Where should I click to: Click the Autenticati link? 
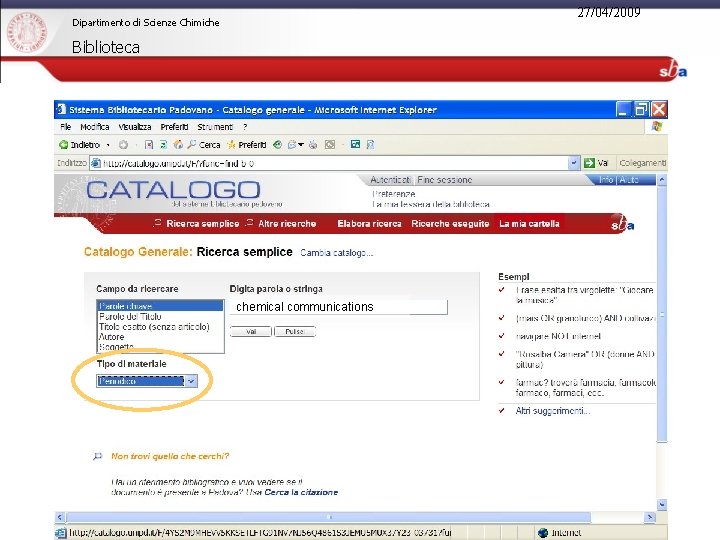pyautogui.click(x=390, y=180)
